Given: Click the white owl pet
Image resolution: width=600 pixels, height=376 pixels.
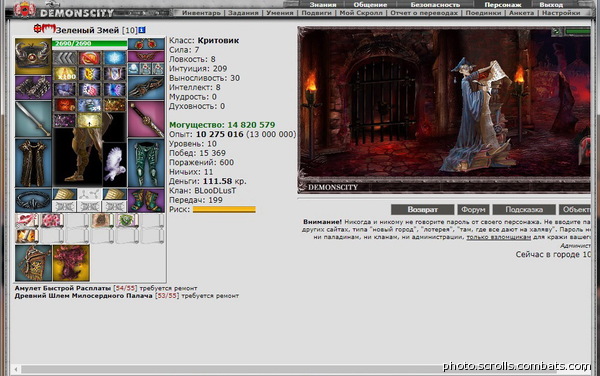Looking at the screenshot, I should click(114, 164).
